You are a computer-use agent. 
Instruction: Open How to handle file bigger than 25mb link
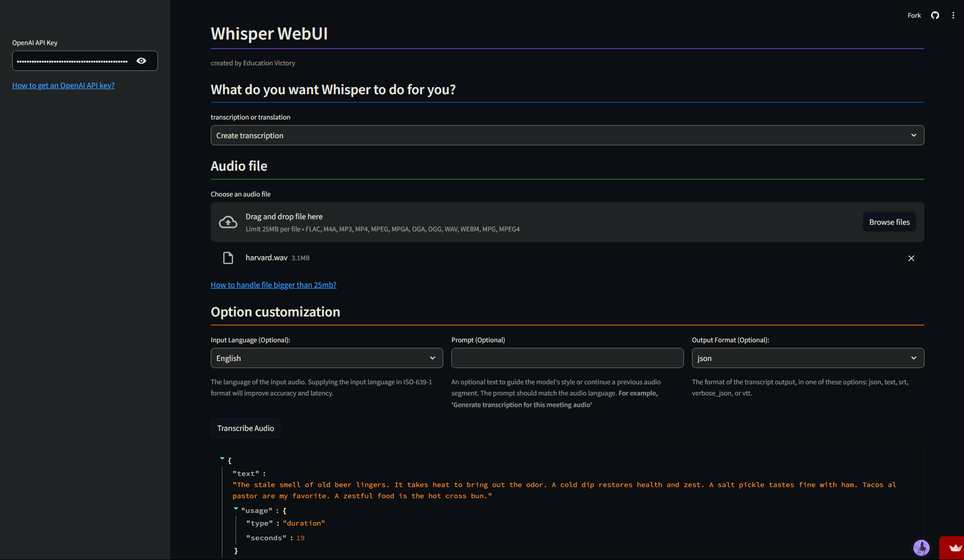[x=274, y=285]
